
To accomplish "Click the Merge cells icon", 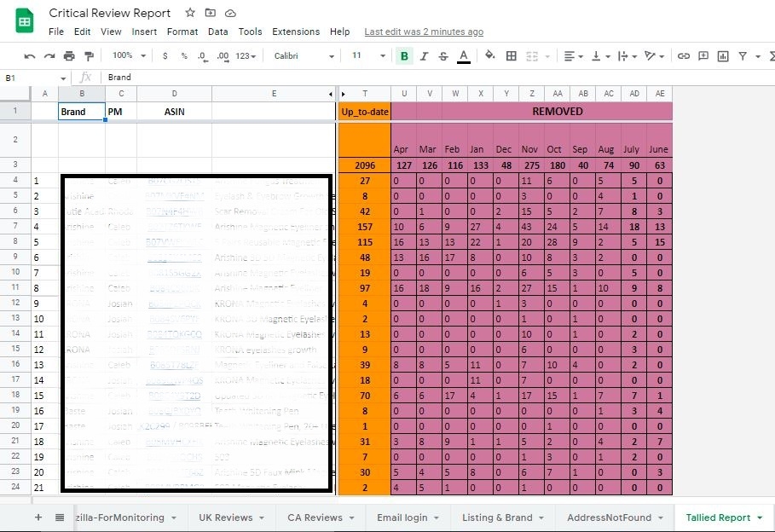I will [x=532, y=56].
